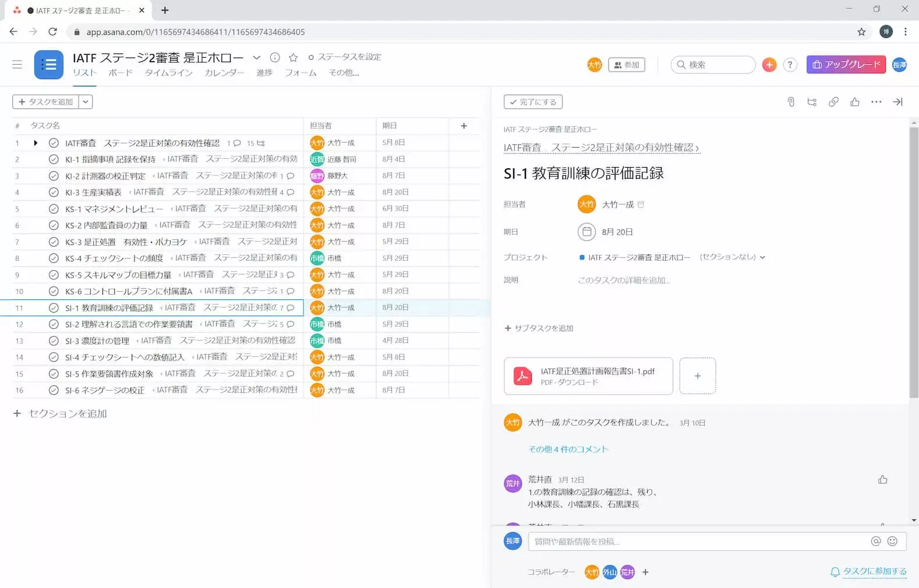919x588 pixels.
Task: Switch to the 進捗 tab
Action: click(264, 73)
